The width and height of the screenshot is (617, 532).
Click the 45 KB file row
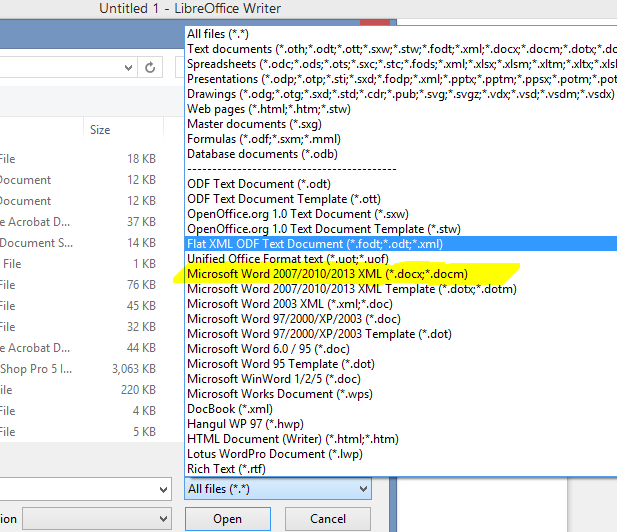pyautogui.click(x=82, y=305)
